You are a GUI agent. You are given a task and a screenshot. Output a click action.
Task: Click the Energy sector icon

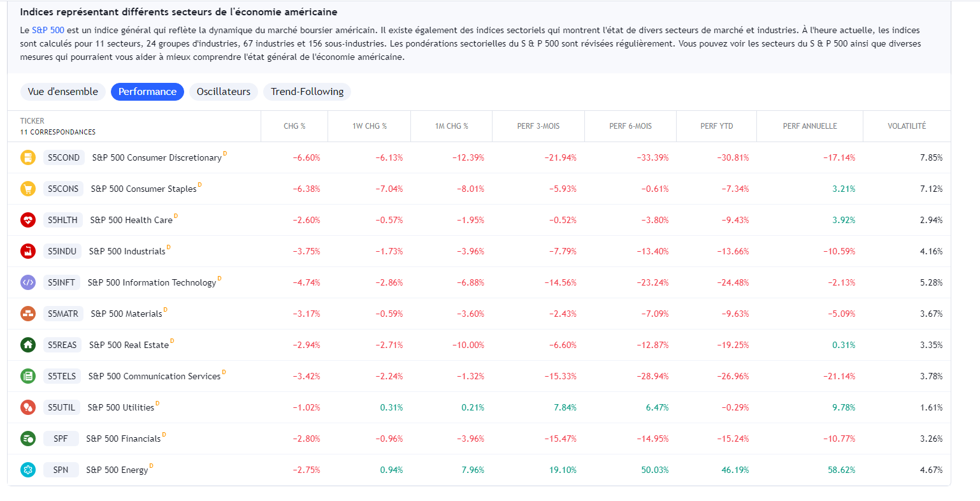point(27,470)
